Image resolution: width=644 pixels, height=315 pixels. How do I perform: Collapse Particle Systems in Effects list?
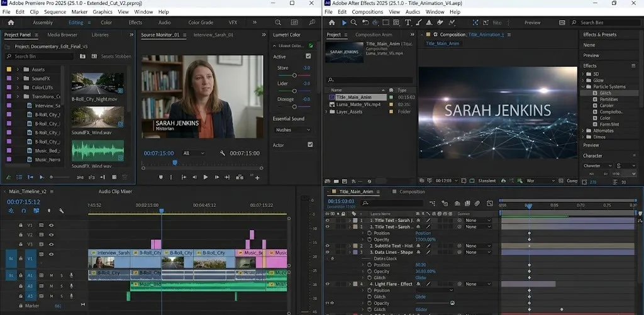pyautogui.click(x=583, y=87)
